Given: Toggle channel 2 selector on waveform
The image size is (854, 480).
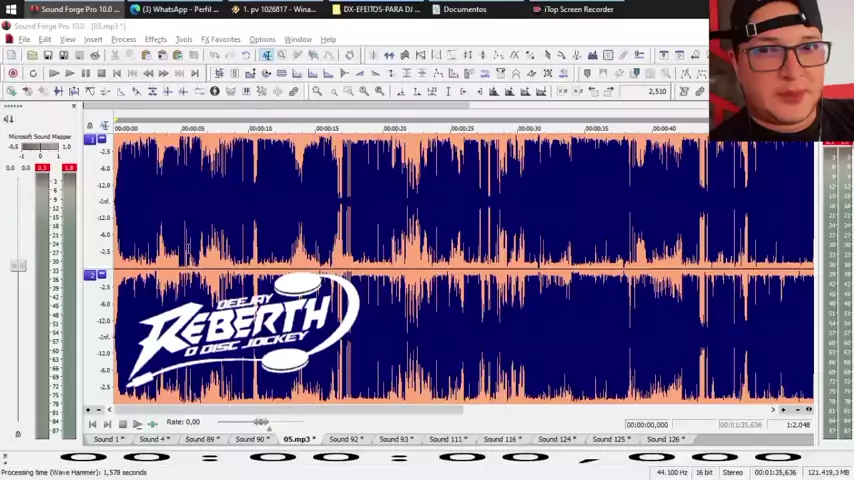Looking at the screenshot, I should (90, 274).
